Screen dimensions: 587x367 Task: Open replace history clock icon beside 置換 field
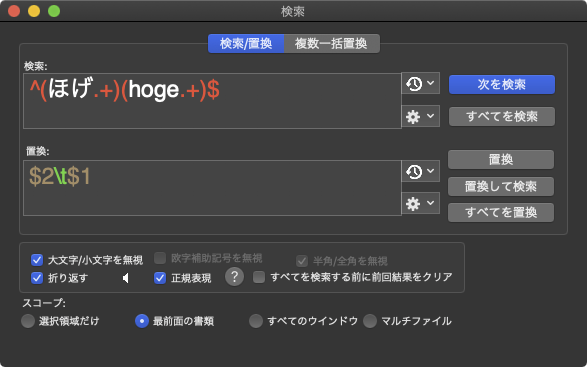(420, 171)
